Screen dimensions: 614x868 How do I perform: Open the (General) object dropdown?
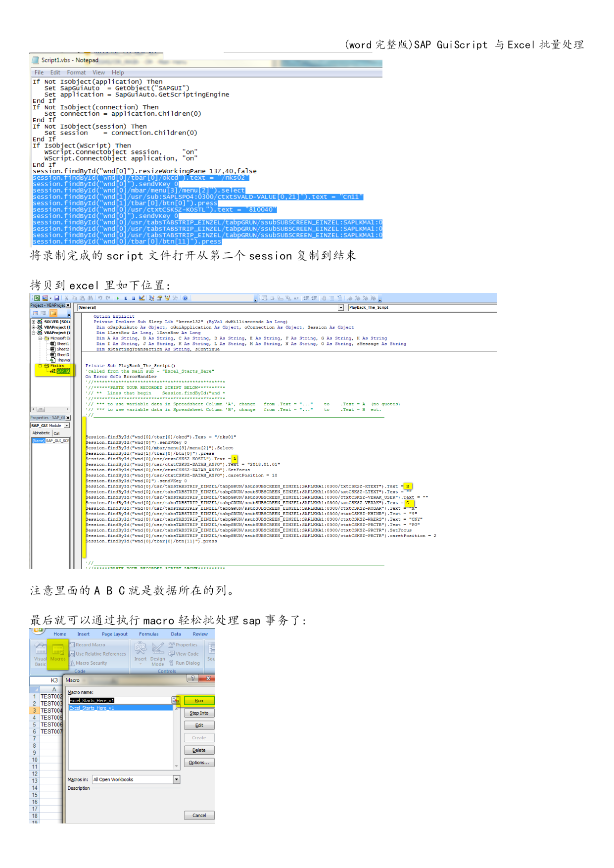tap(341, 307)
